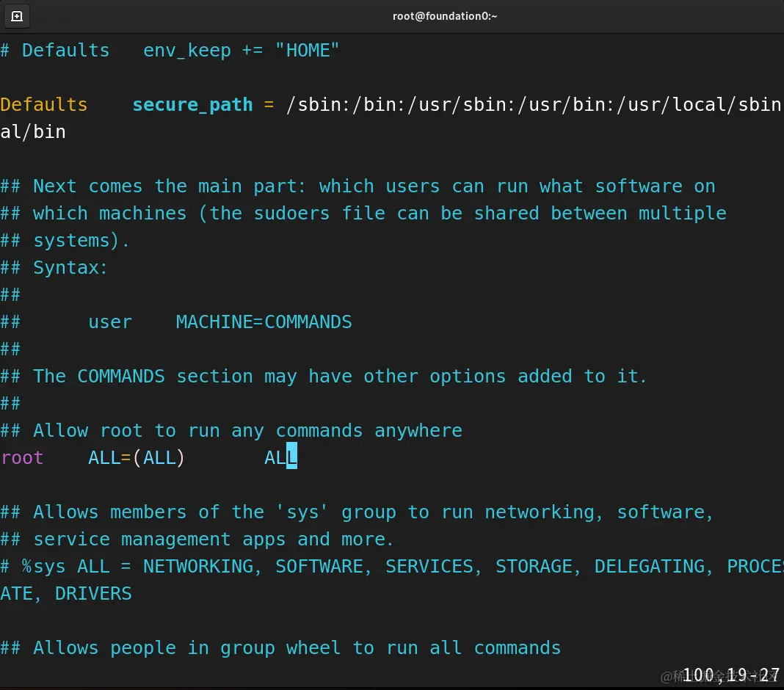The image size is (784, 690).
Task: Click the word DELEGATING, in the %sys line
Action: coord(653,567)
